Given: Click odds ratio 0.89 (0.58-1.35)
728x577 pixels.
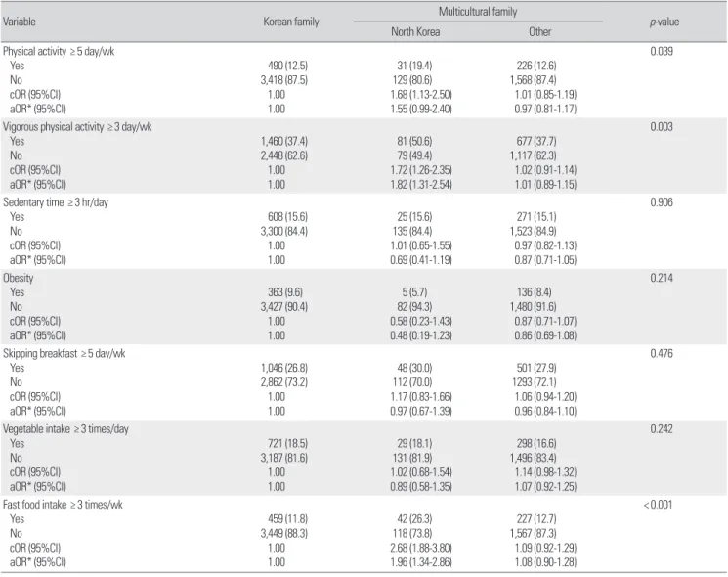Looking at the screenshot, I should pos(421,486).
